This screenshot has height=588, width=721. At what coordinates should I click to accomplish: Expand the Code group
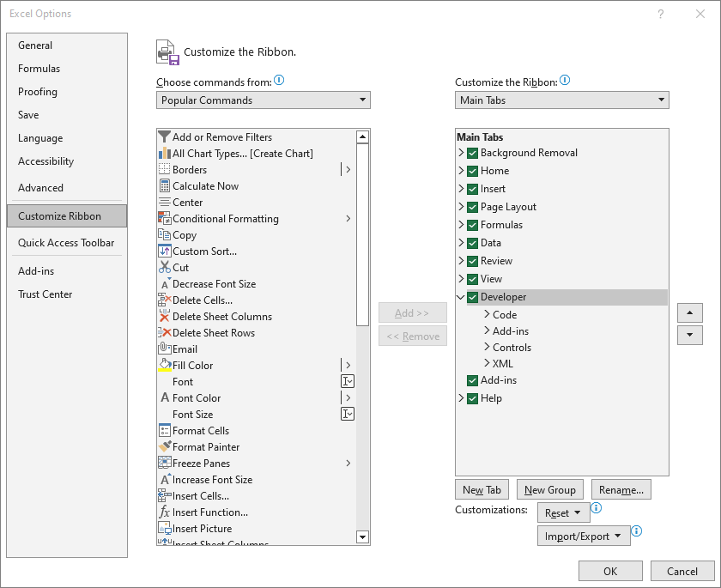click(487, 314)
